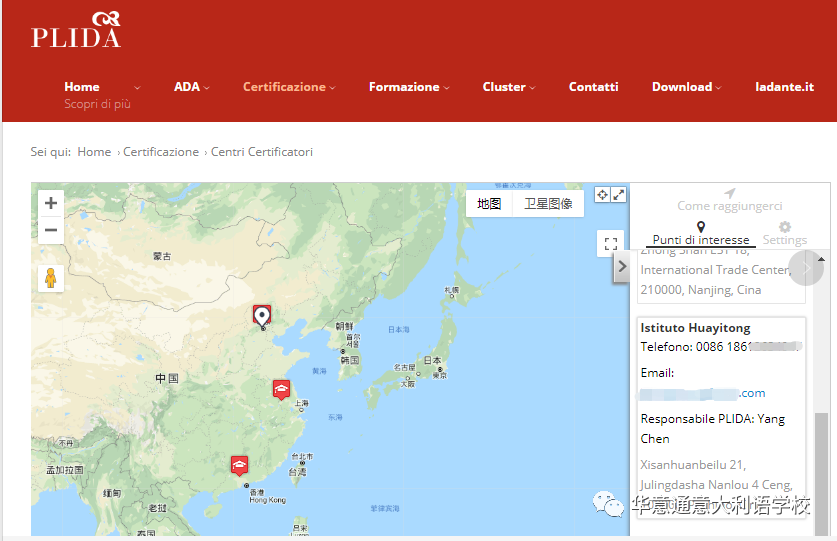Click Home in the breadcrumb
The image size is (837, 541).
(x=94, y=152)
